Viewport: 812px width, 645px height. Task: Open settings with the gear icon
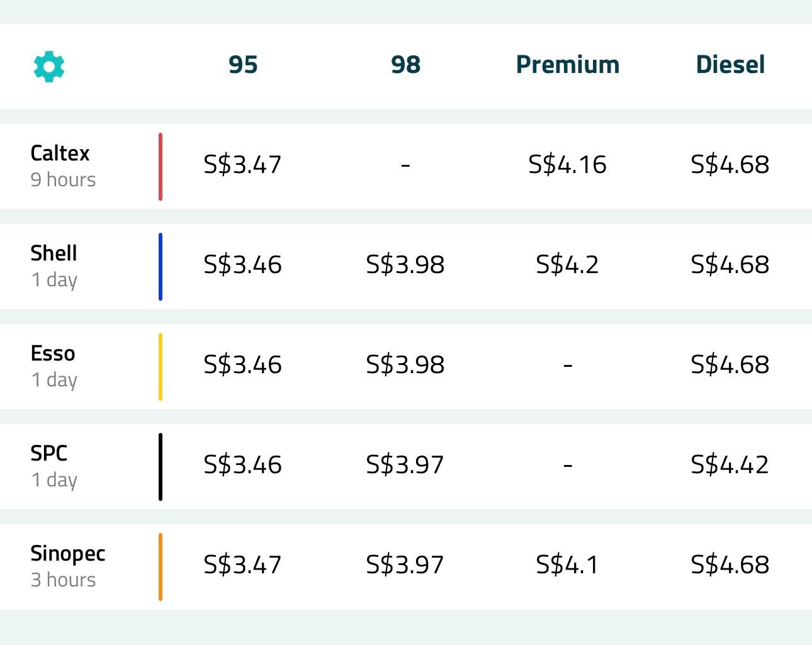(49, 66)
